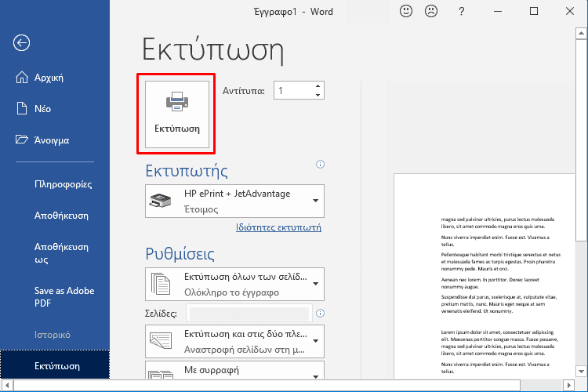Close the Word window
The width and height of the screenshot is (588, 392).
(x=570, y=11)
